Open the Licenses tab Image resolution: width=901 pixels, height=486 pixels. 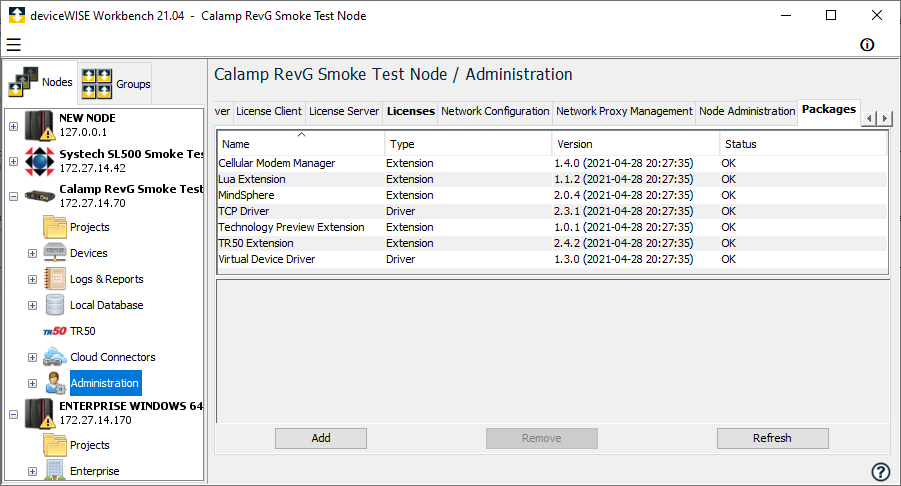pyautogui.click(x=411, y=111)
